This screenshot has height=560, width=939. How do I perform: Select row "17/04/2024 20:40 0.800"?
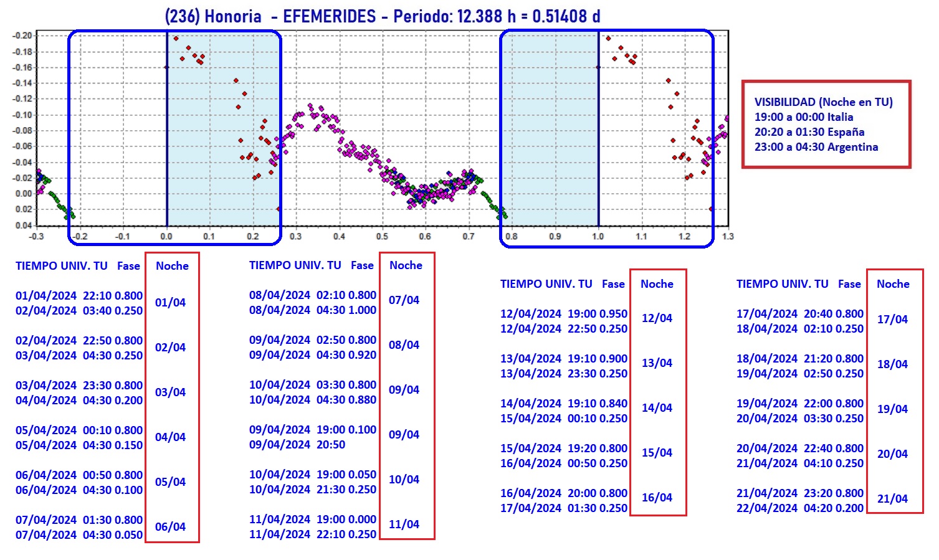(800, 313)
